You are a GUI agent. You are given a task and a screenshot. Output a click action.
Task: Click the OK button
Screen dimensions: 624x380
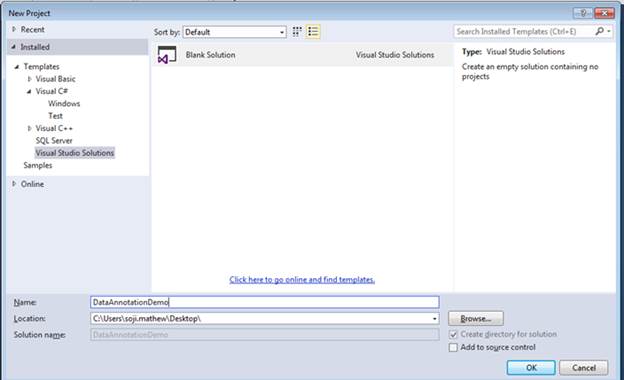click(531, 368)
